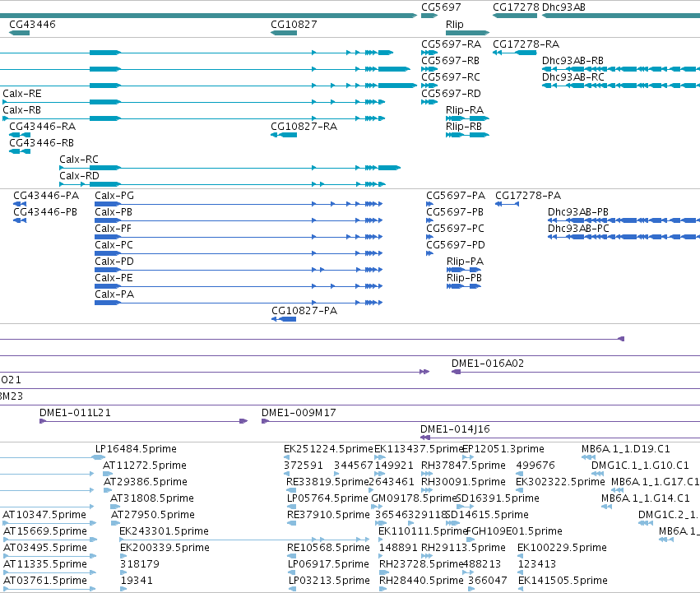
Task: Click protein label Calx-PF
Action: pos(113,229)
